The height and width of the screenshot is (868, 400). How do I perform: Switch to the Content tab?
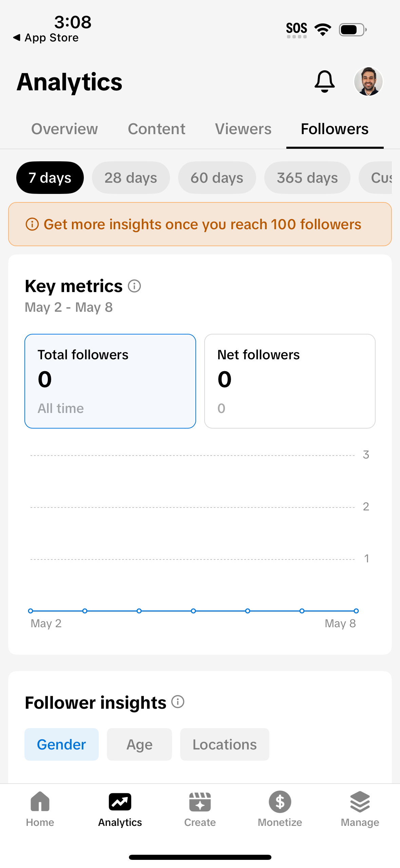tap(156, 129)
